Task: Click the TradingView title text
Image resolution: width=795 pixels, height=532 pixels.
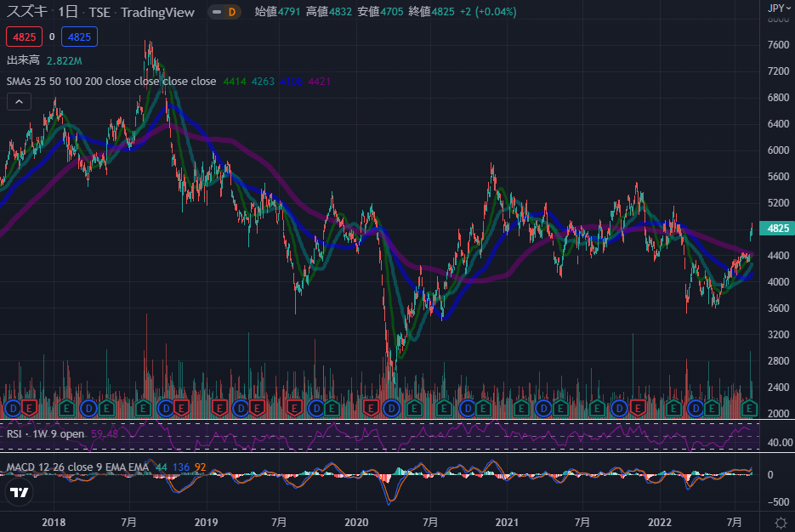Action: pos(157,12)
